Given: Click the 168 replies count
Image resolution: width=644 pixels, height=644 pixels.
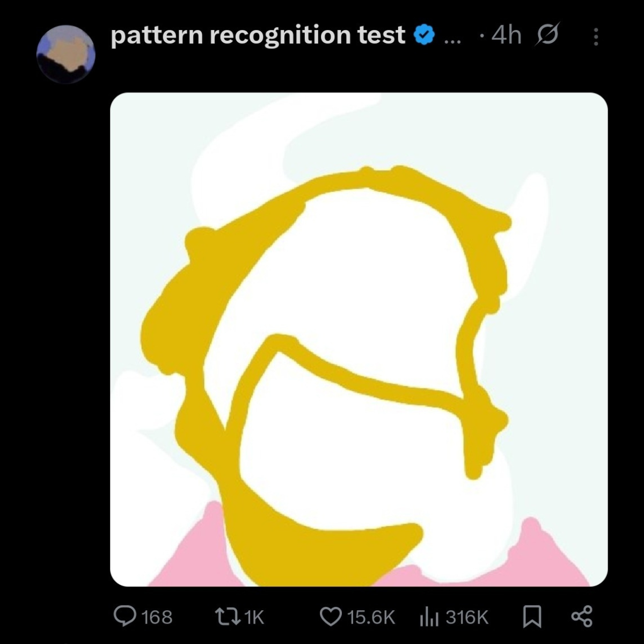Looking at the screenshot, I should click(157, 617).
